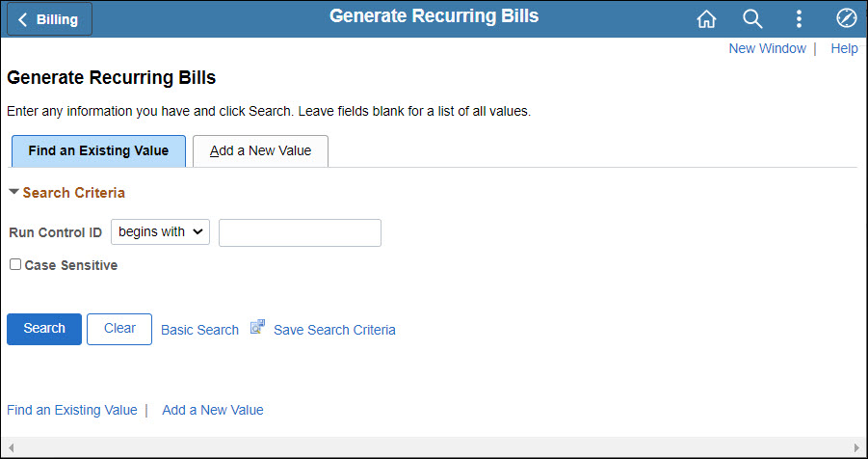Open the 'begins with' operator dropdown
The width and height of the screenshot is (868, 459).
[160, 231]
